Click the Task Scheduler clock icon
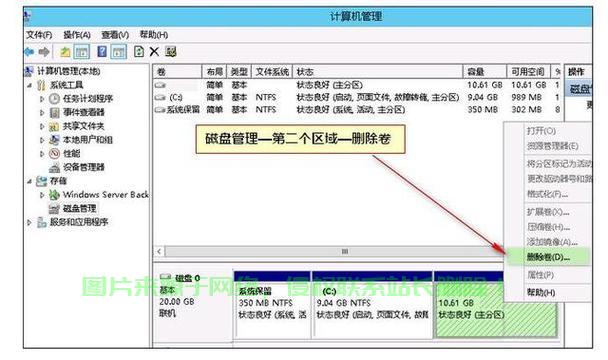608x360 pixels. [x=54, y=99]
